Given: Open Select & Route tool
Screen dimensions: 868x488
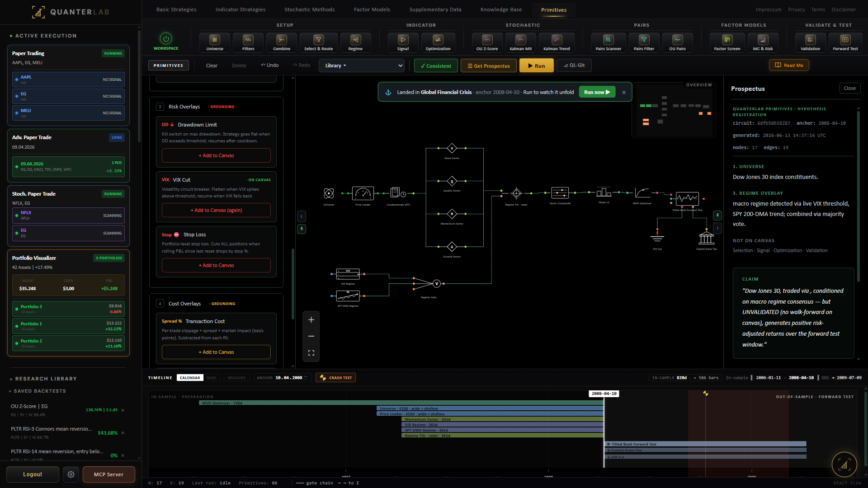Looking at the screenshot, I should coord(318,43).
